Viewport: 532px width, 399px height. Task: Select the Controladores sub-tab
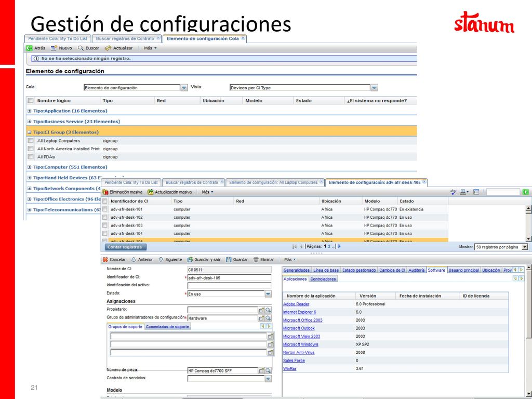click(323, 279)
